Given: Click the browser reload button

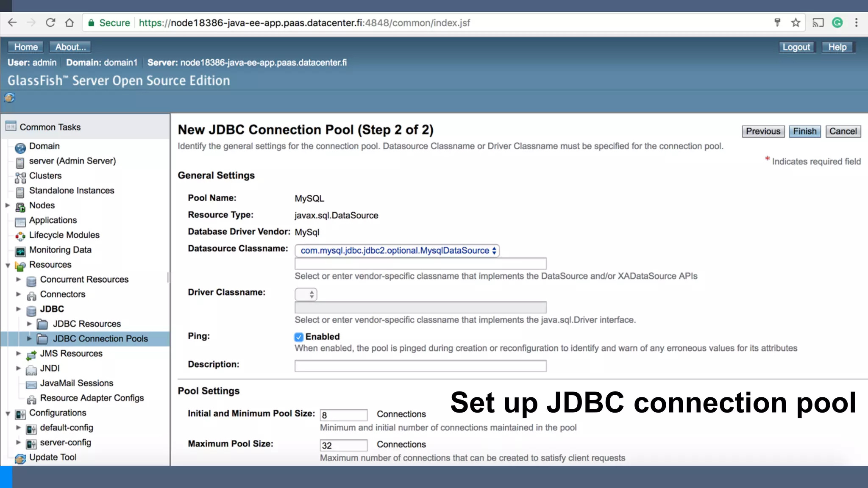Looking at the screenshot, I should point(50,22).
